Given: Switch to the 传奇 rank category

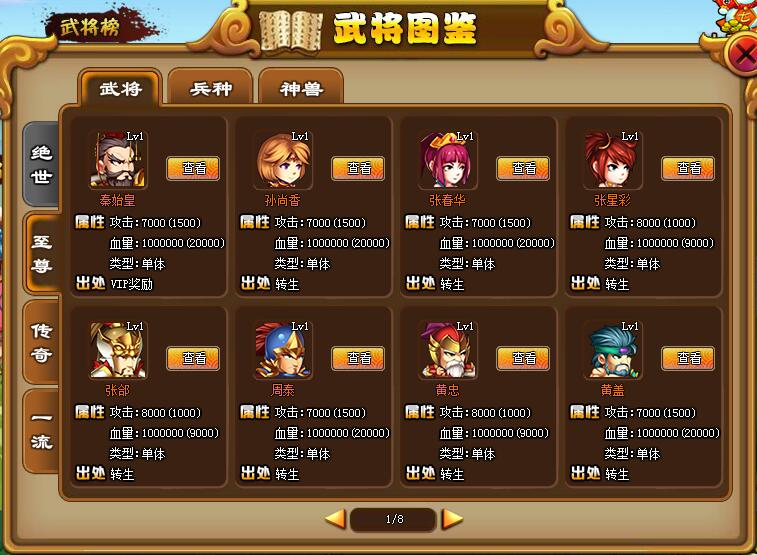Looking at the screenshot, I should tap(41, 342).
